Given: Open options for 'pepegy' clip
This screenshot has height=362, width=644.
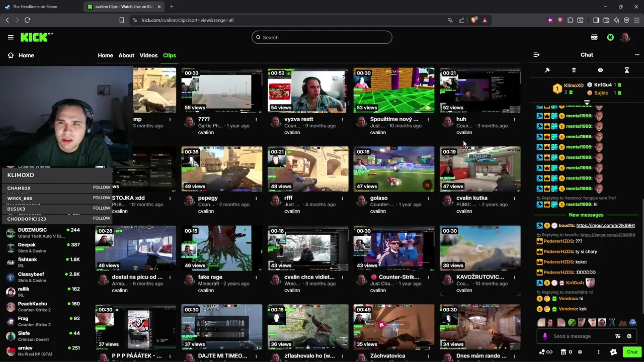Looking at the screenshot, I should coord(256,199).
